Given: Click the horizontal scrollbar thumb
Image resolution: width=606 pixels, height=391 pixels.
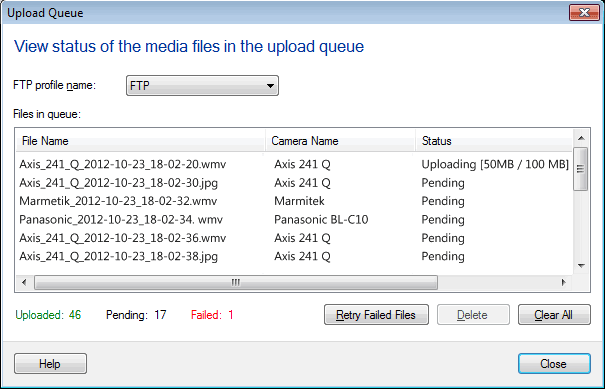Looking at the screenshot, I should click(x=236, y=282).
